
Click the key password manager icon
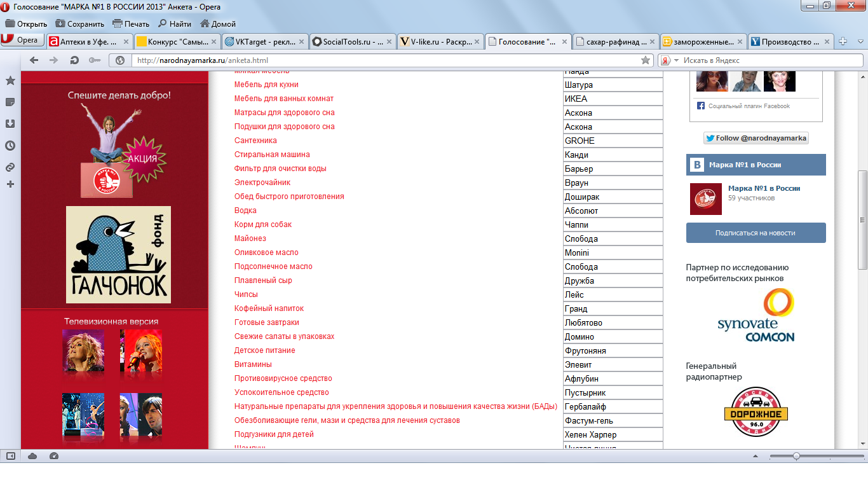[x=94, y=60]
